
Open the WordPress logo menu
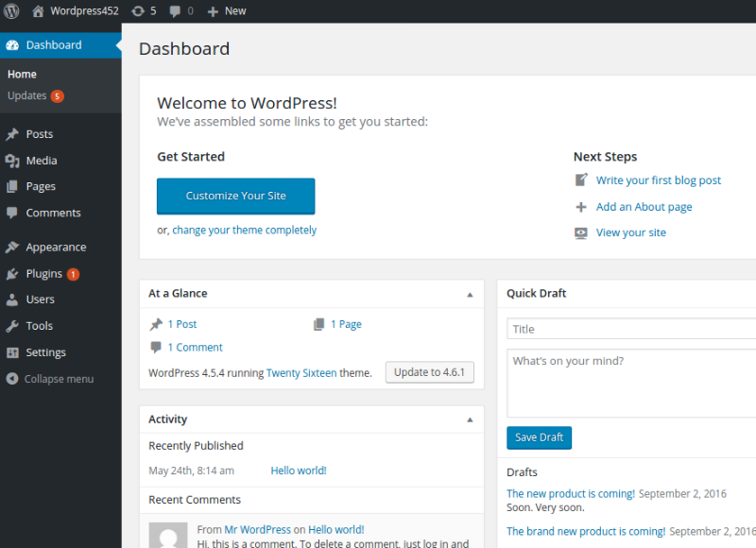tap(11, 10)
